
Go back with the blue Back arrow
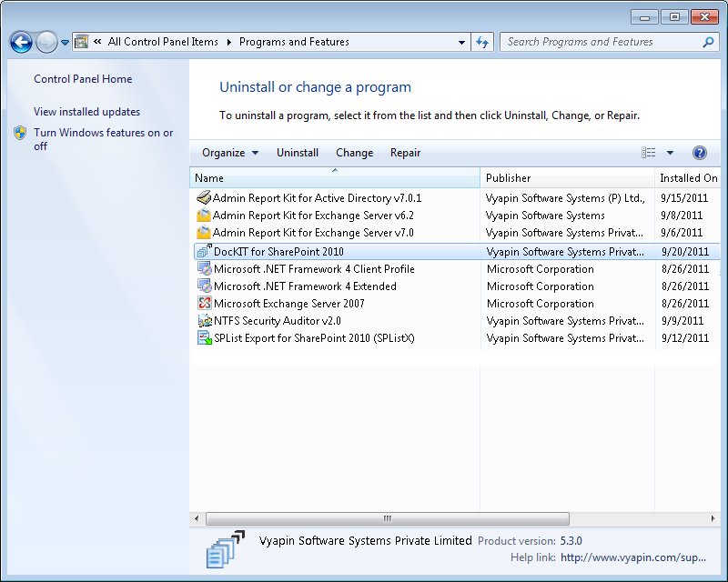pos(21,42)
